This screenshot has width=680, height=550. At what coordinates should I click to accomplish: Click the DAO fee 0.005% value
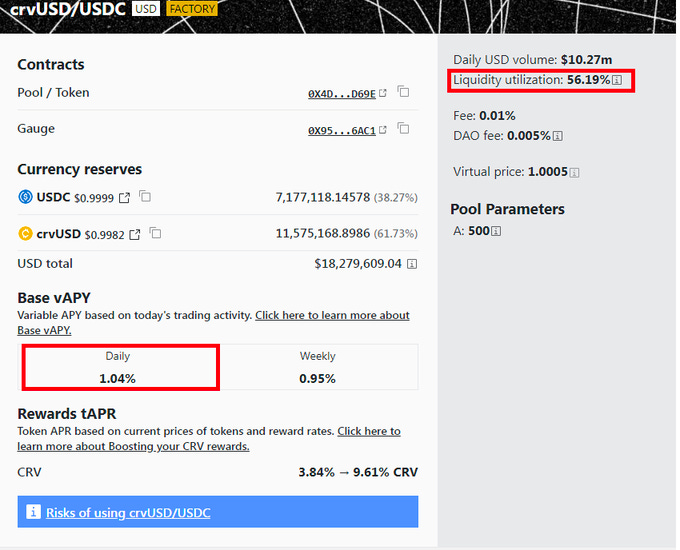tap(529, 136)
